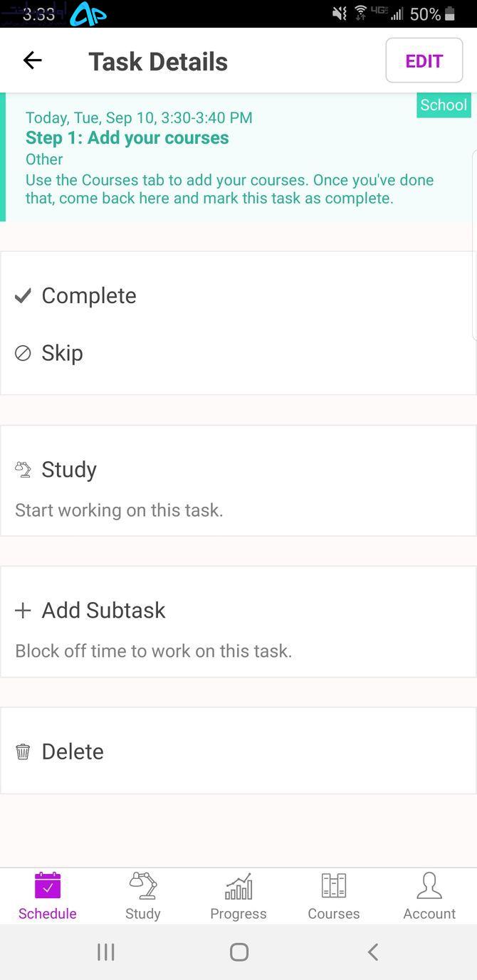
Task: Tap Android recent apps button
Action: (106, 952)
